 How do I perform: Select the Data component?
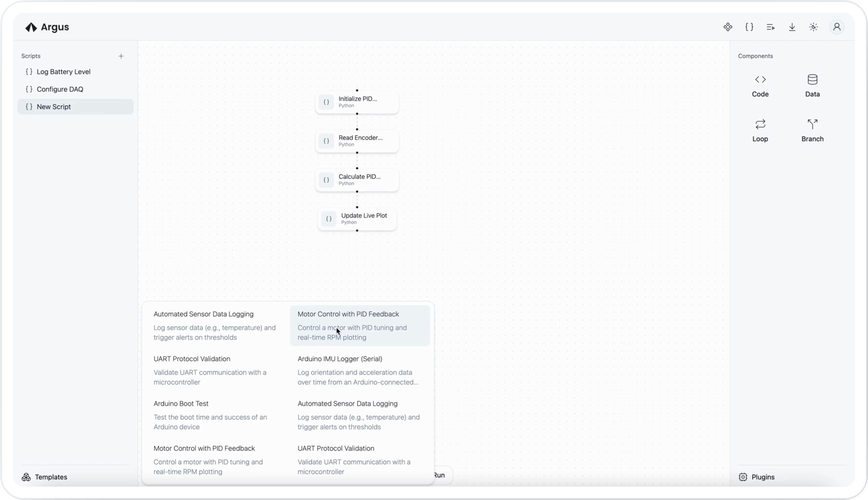[812, 86]
